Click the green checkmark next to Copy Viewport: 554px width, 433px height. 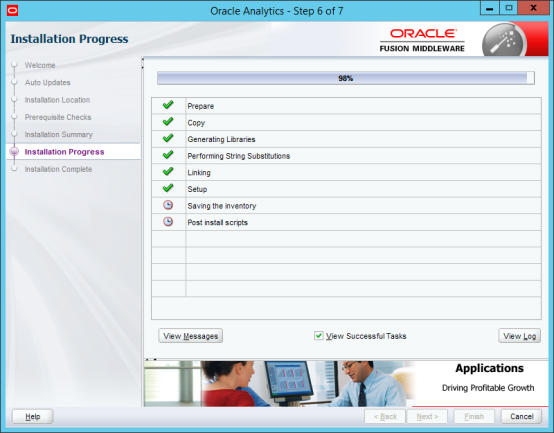coord(168,121)
